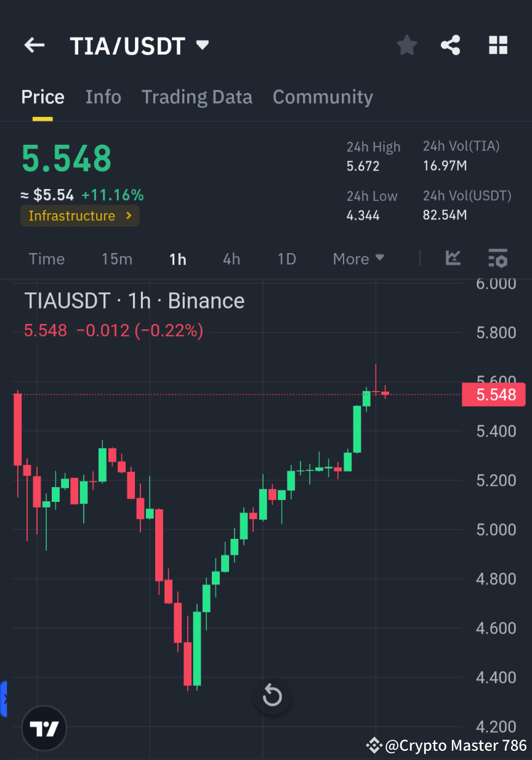The width and height of the screenshot is (532, 760).
Task: Open the TIA/USDT pair selector dropdown
Action: click(201, 44)
